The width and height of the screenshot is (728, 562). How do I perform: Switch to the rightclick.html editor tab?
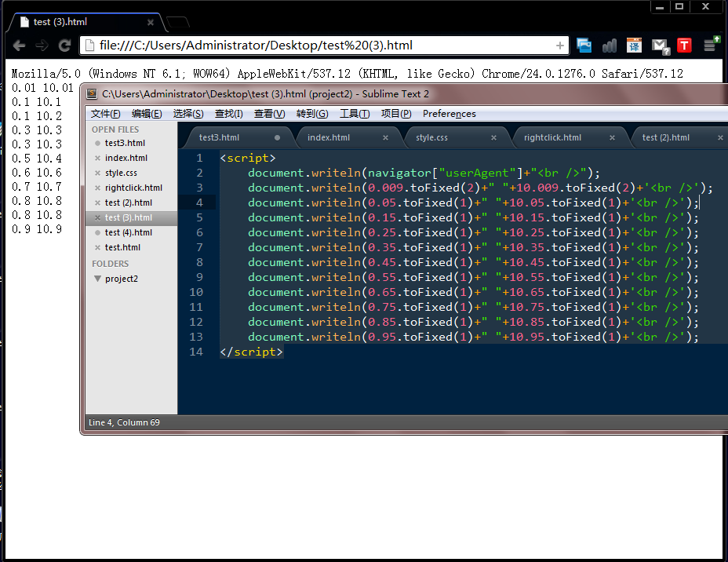552,137
